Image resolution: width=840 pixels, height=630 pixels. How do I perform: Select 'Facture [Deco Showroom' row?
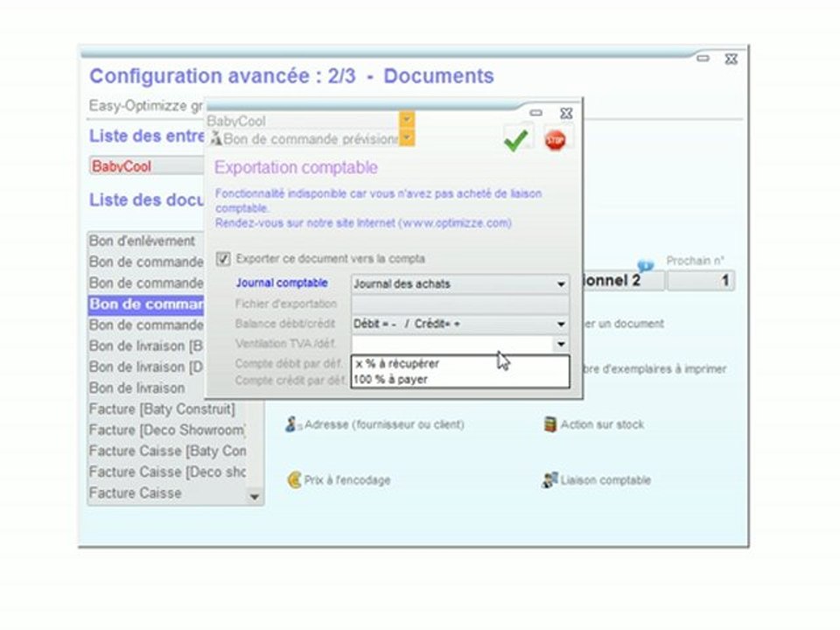point(166,430)
